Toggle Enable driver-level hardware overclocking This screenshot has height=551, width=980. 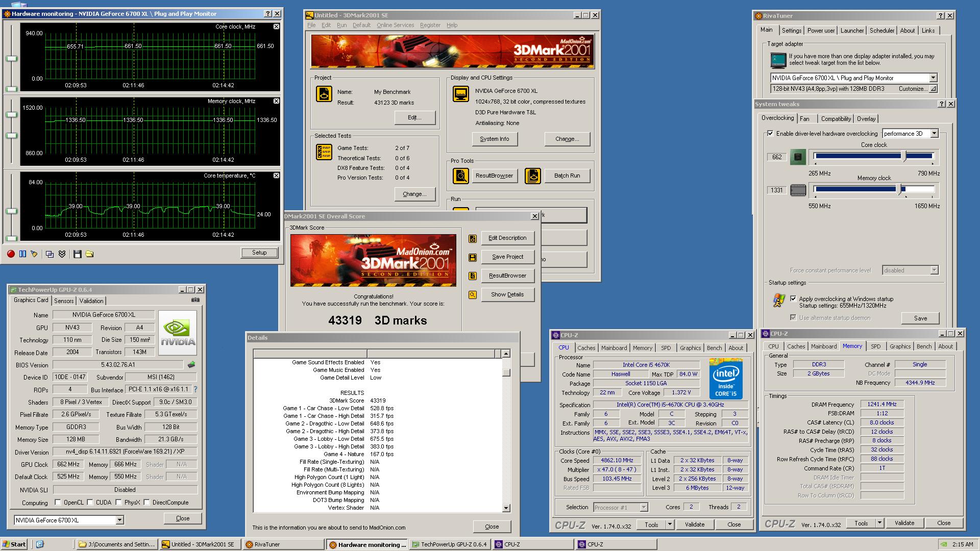coord(770,134)
